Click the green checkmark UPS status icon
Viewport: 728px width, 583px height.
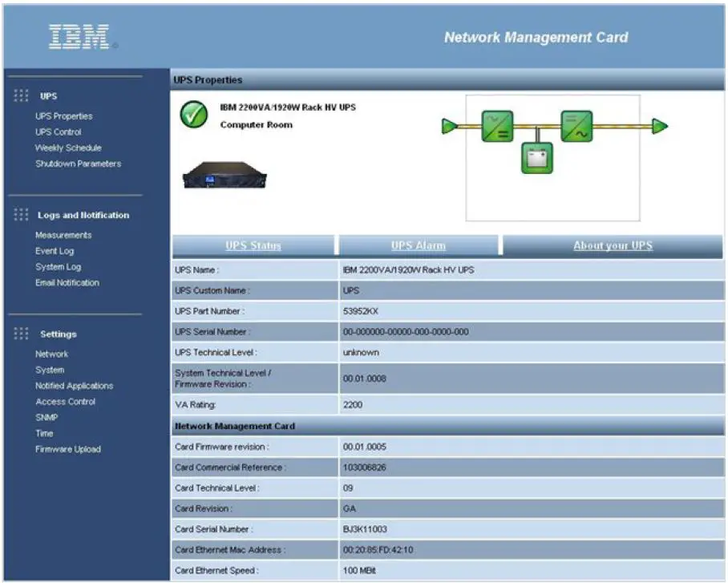[x=193, y=116]
